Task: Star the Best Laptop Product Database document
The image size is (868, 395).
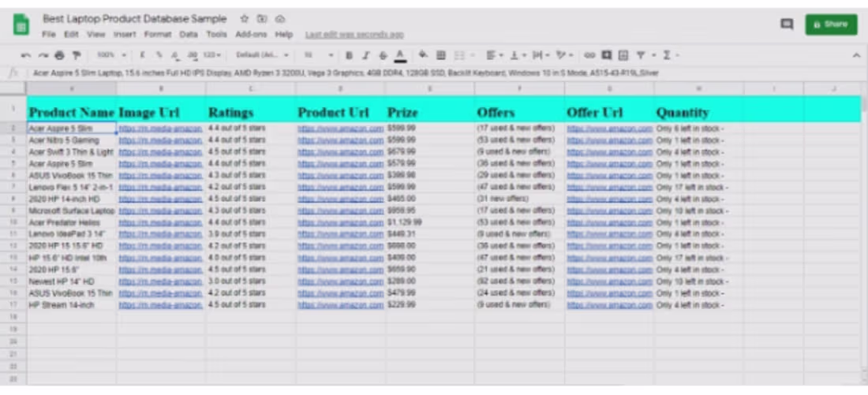Action: (x=244, y=19)
